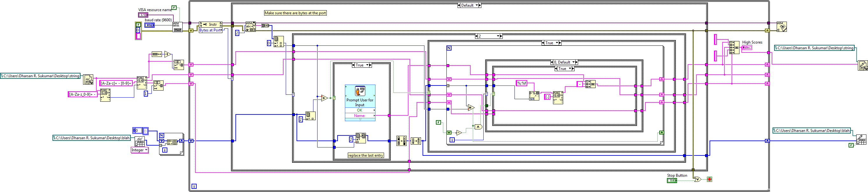Open the Integer enum constant dropdown
Screen dimensions: 868x192
[x=139, y=150]
